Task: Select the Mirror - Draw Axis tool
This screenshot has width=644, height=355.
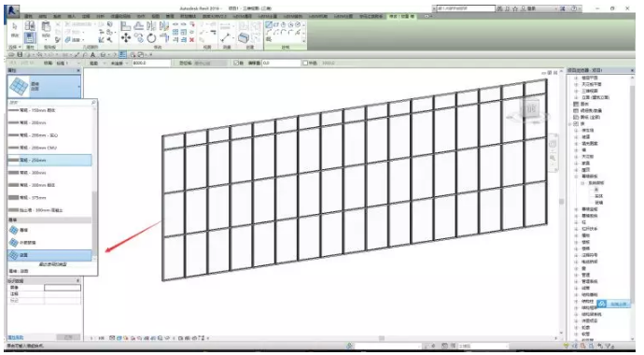Action: 164,27
